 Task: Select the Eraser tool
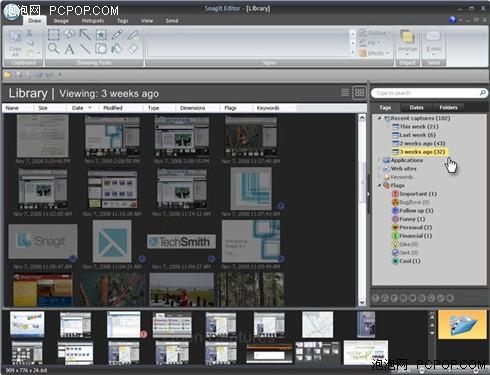(133, 49)
